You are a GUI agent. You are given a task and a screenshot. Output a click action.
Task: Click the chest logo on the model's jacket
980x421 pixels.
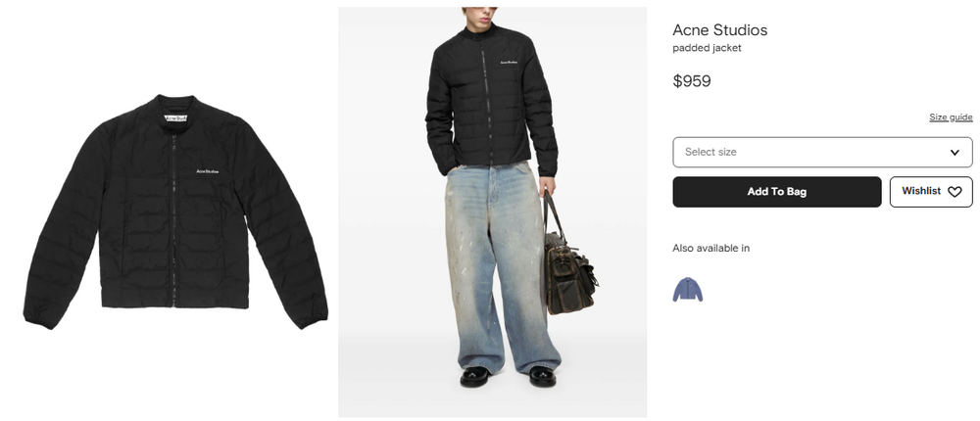509,63
